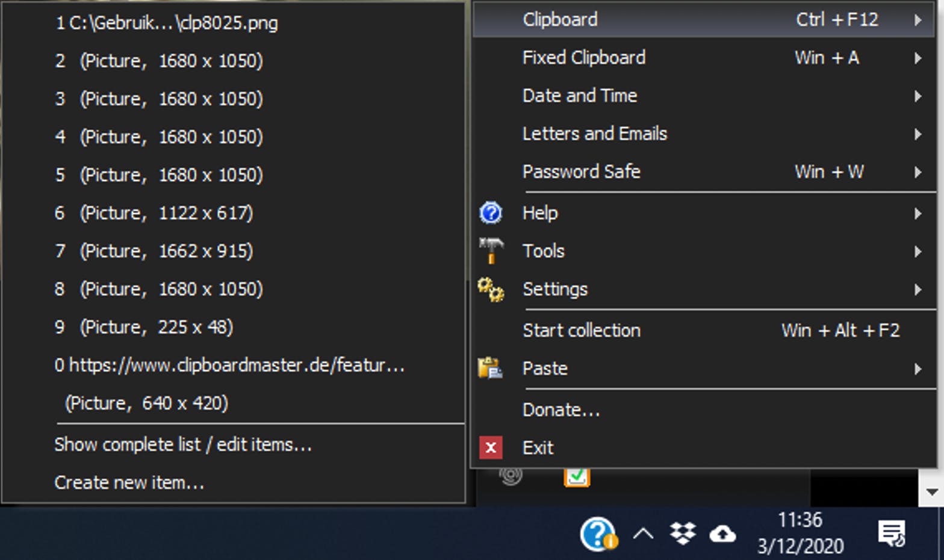Open the Password Safe menu entry

582,172
